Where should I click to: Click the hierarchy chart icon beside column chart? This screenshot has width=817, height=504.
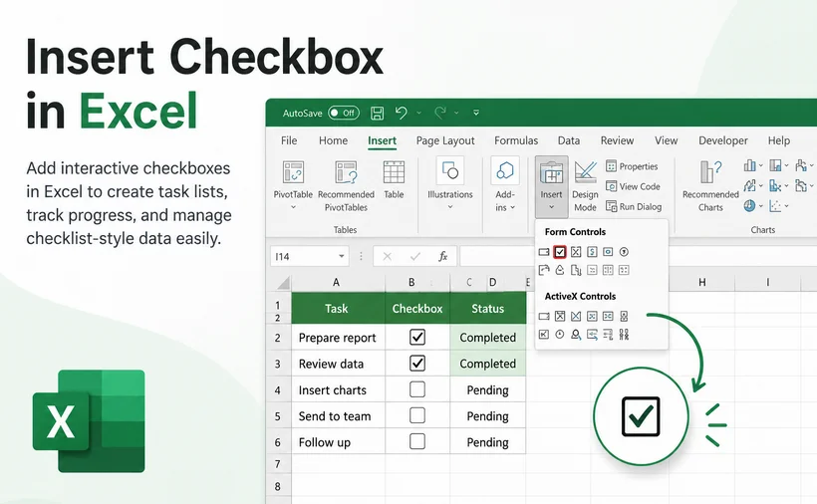point(775,166)
